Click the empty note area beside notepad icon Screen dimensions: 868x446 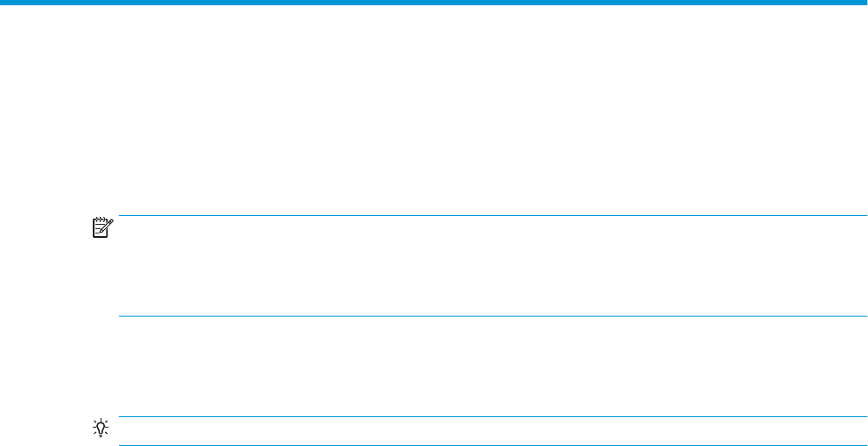[492, 266]
